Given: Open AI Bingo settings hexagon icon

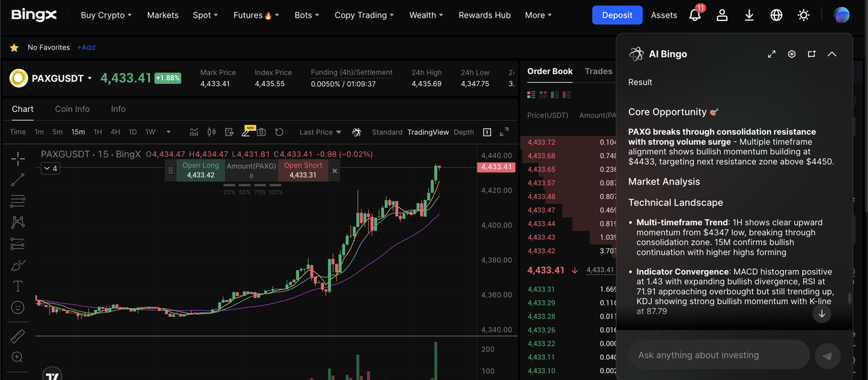Looking at the screenshot, I should click(x=791, y=54).
